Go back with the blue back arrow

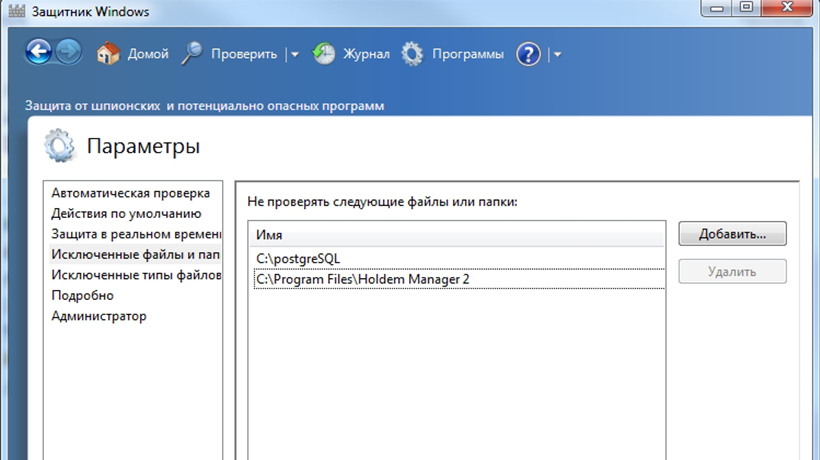[x=38, y=52]
